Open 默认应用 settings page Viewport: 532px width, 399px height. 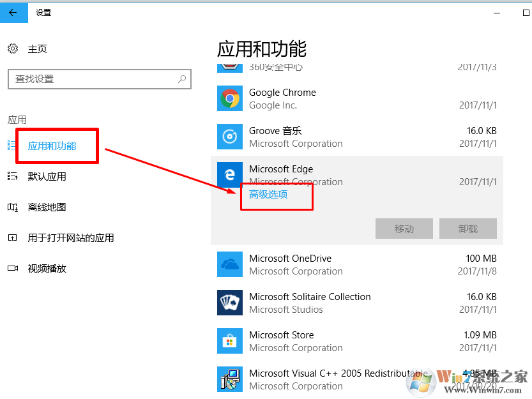47,176
